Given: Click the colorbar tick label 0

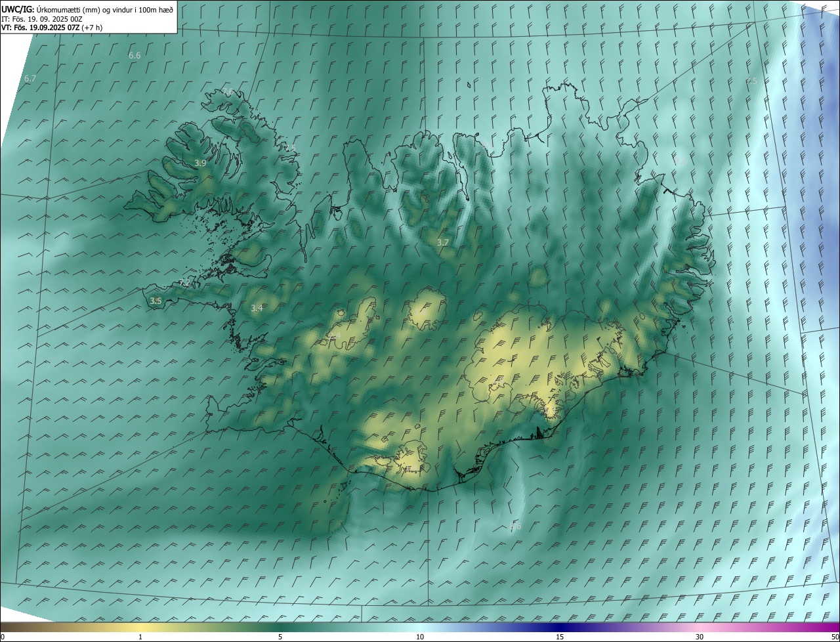Looking at the screenshot, I should tap(3, 637).
